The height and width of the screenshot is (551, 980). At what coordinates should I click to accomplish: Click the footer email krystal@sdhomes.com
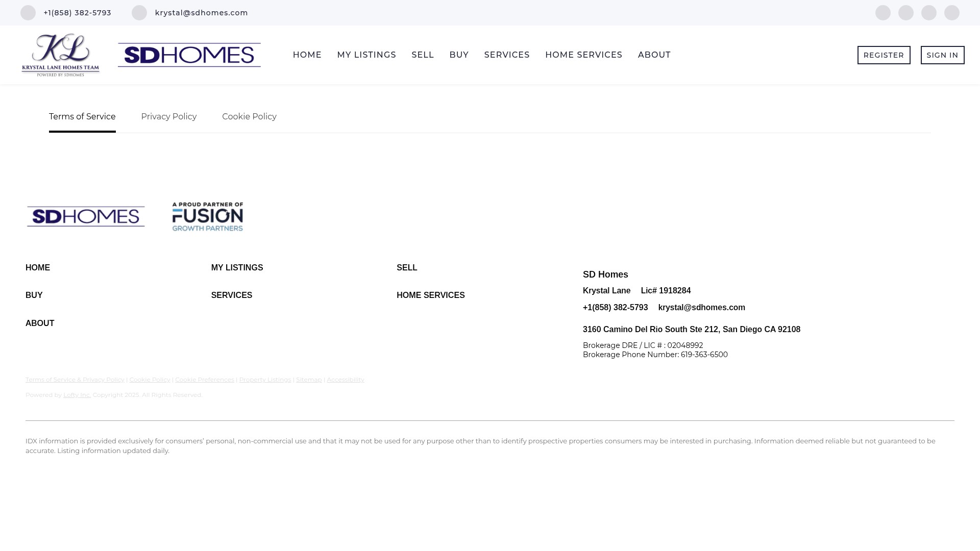click(702, 308)
